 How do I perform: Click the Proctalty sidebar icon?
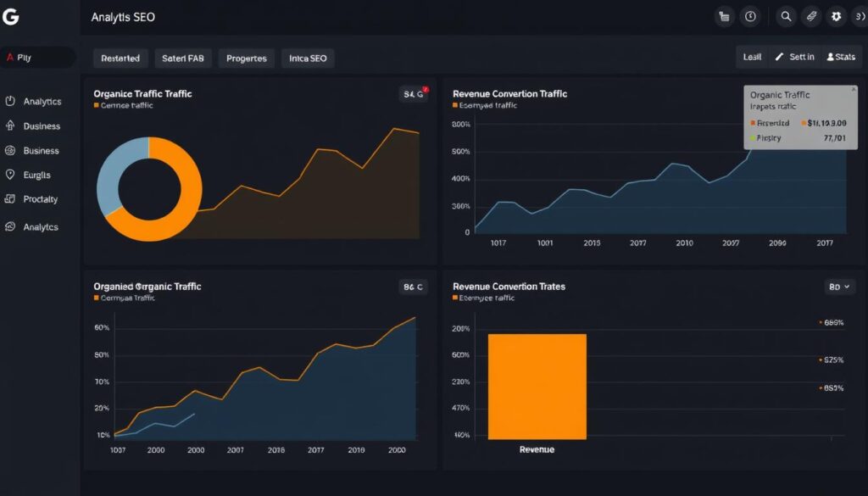(10, 199)
